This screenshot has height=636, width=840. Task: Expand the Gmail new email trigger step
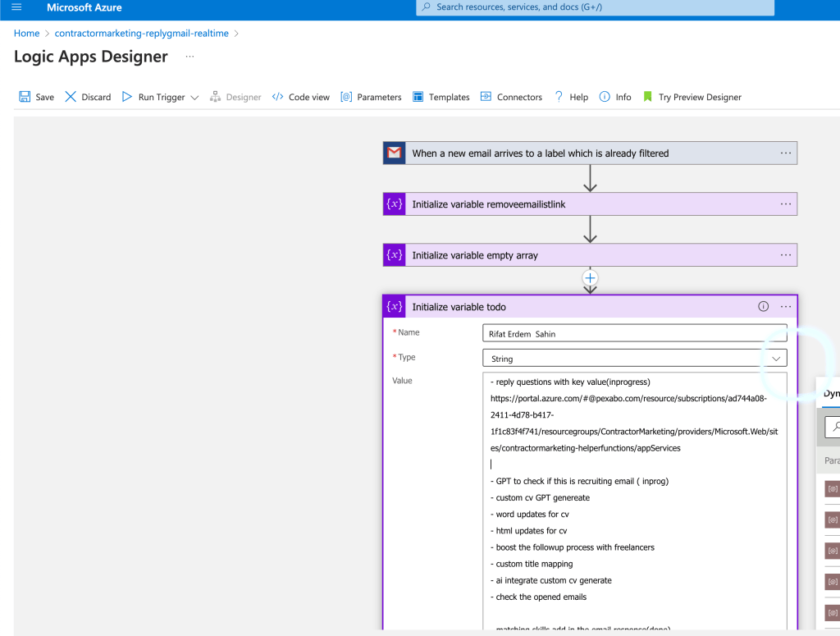(x=590, y=153)
